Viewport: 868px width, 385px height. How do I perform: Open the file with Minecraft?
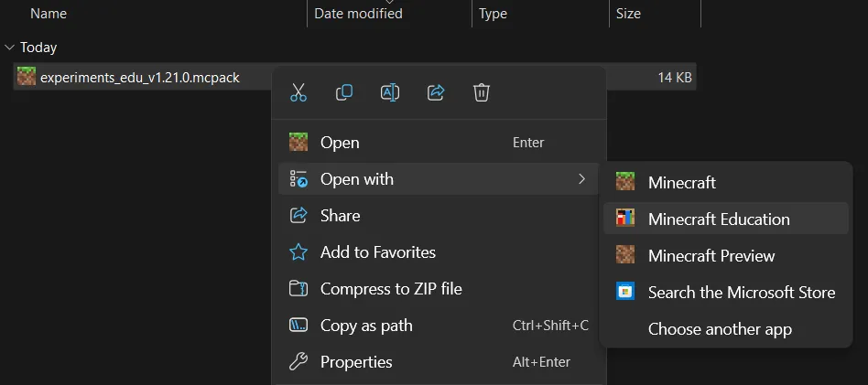click(726, 182)
